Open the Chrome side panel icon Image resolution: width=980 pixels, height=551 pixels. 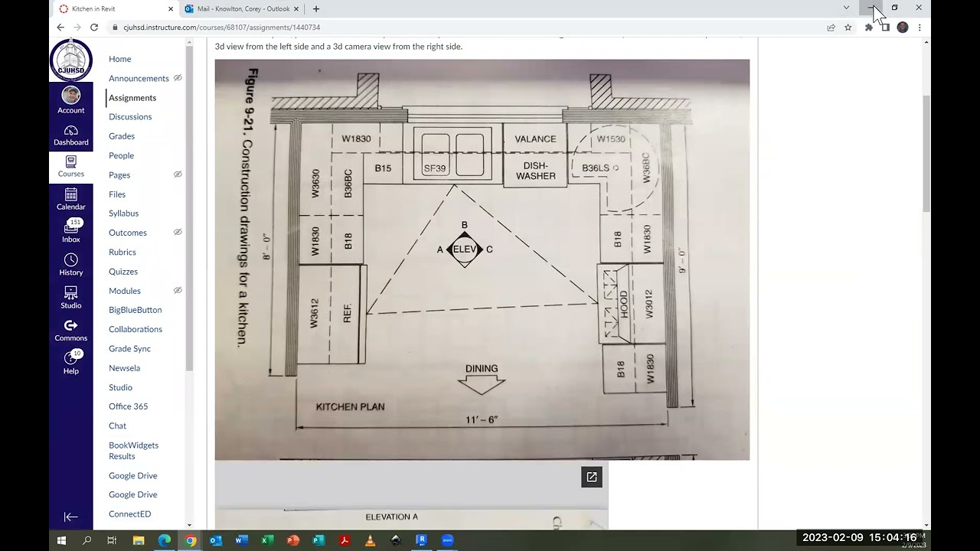tap(886, 28)
